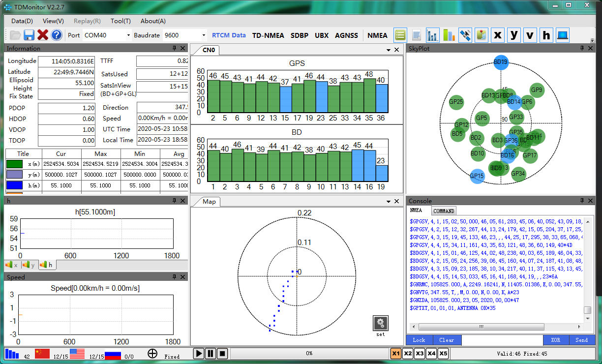Image resolution: width=602 pixels, height=364 pixels.
Task: Open the Baudrate 9600 dropdown
Action: 204,35
